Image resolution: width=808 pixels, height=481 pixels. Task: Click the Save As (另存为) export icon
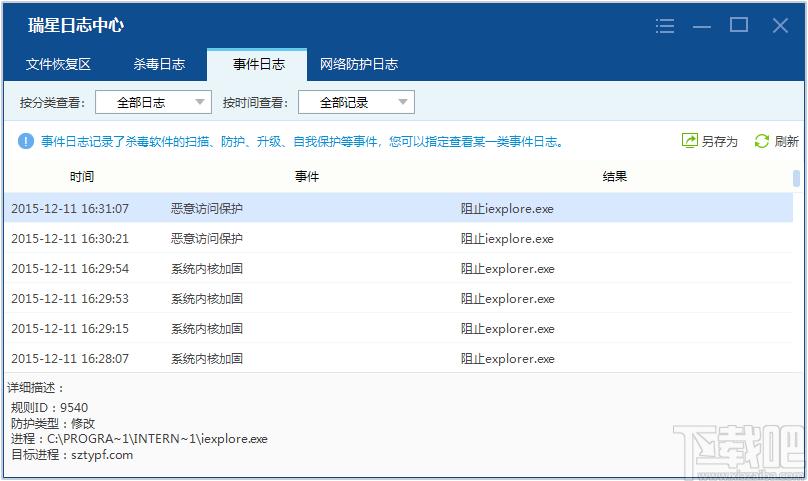pos(690,141)
